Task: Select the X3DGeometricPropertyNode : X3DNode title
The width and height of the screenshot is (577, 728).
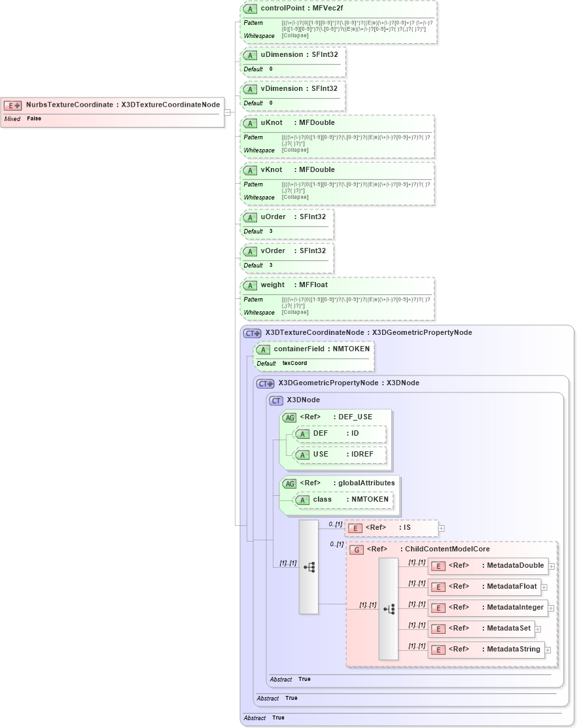Action: coord(349,383)
